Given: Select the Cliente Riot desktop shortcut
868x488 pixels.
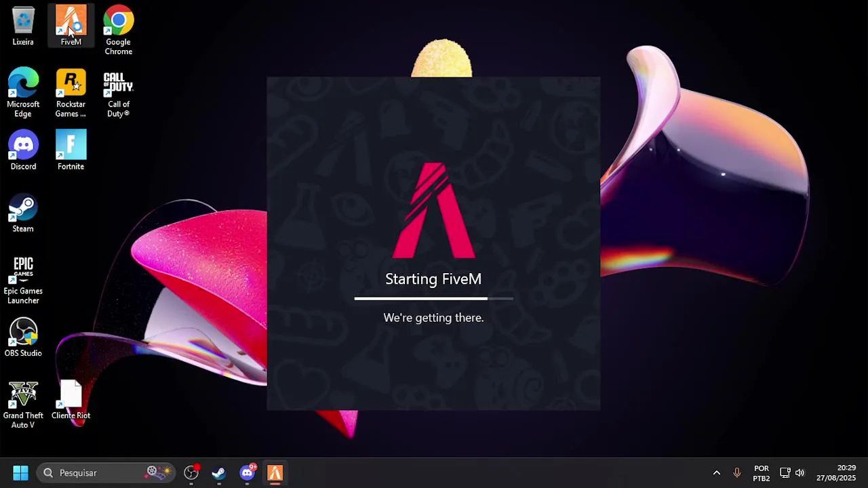Looking at the screenshot, I should 71,400.
